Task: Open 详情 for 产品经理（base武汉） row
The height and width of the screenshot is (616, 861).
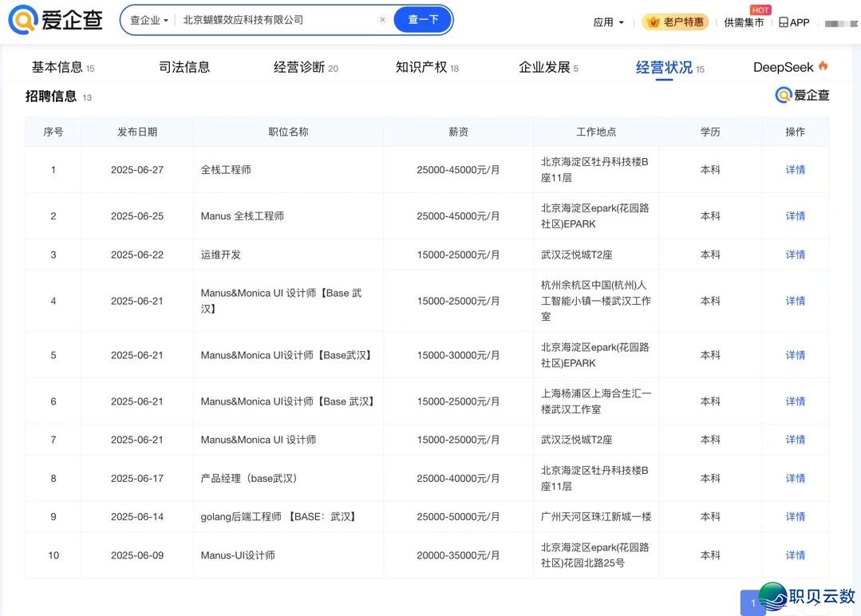Action: coord(795,478)
